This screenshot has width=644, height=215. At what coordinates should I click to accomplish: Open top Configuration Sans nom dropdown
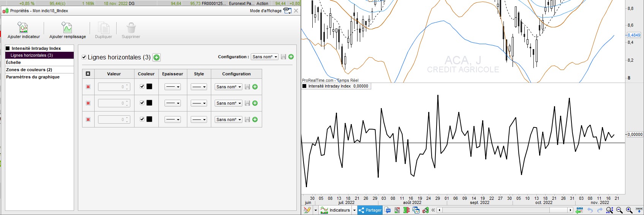[x=264, y=57]
